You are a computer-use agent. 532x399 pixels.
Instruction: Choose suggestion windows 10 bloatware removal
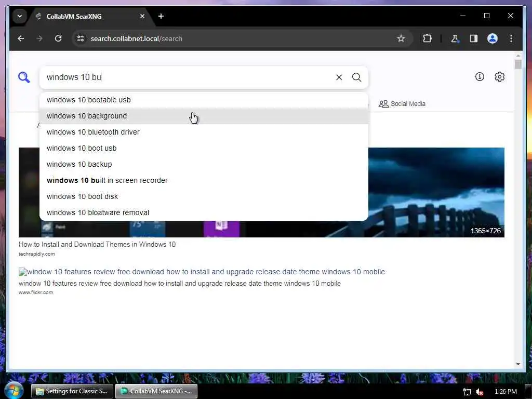(204, 212)
